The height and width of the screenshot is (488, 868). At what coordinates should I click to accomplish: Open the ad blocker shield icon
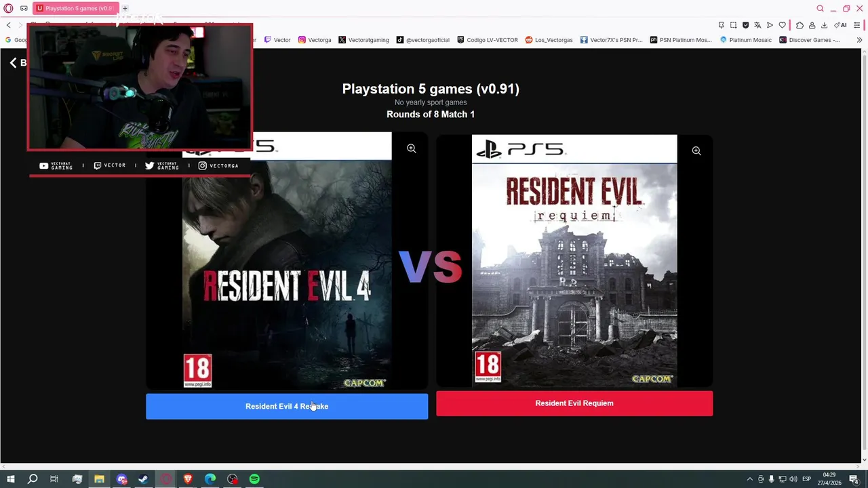(745, 25)
